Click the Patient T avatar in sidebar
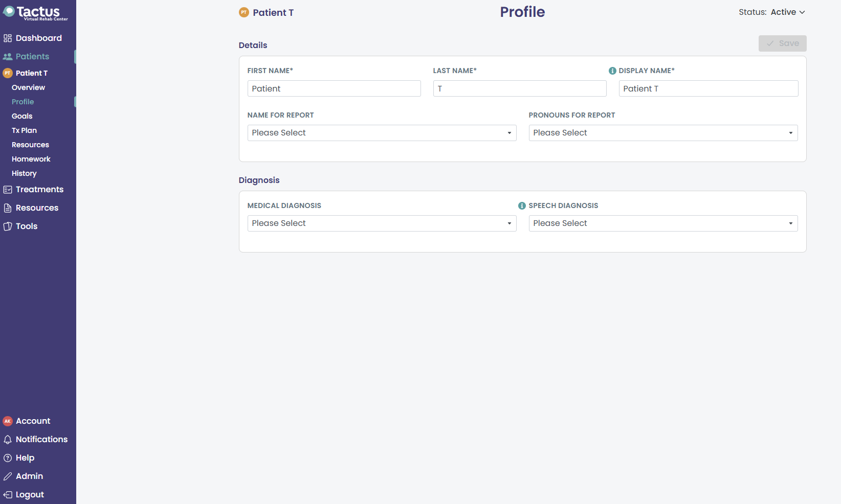Screen dimensions: 841x504 [x=8, y=73]
